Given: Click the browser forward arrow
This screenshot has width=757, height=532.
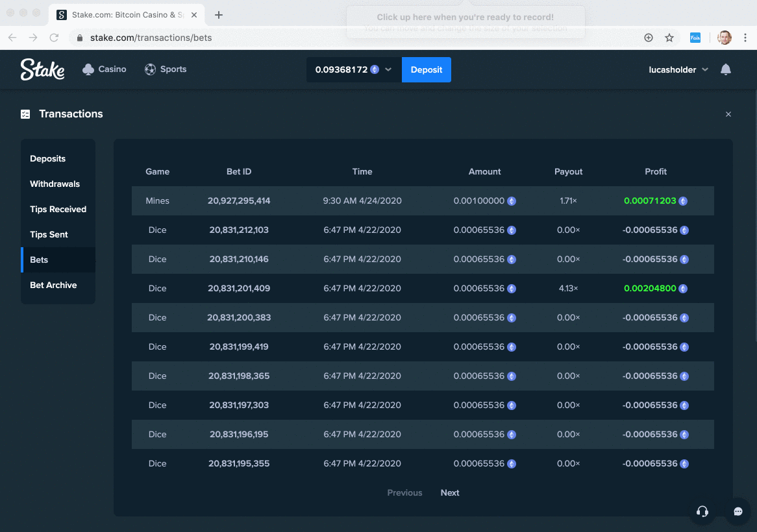Looking at the screenshot, I should pos(33,38).
